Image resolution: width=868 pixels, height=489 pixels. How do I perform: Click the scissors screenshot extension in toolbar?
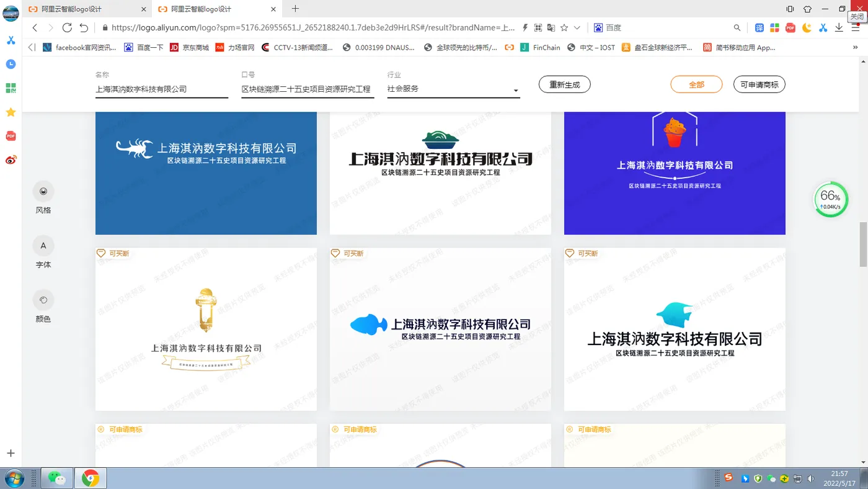pyautogui.click(x=823, y=28)
